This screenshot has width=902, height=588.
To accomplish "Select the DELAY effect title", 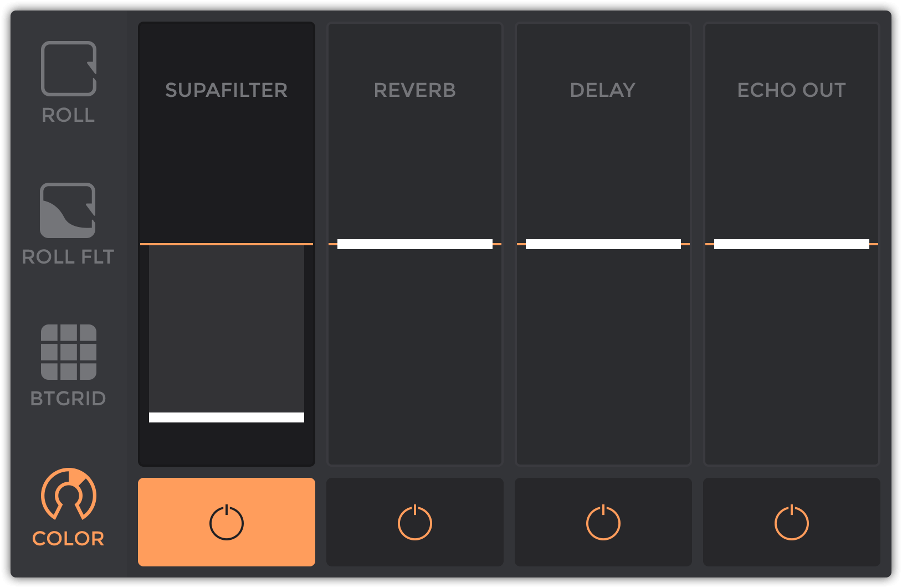I will click(603, 90).
